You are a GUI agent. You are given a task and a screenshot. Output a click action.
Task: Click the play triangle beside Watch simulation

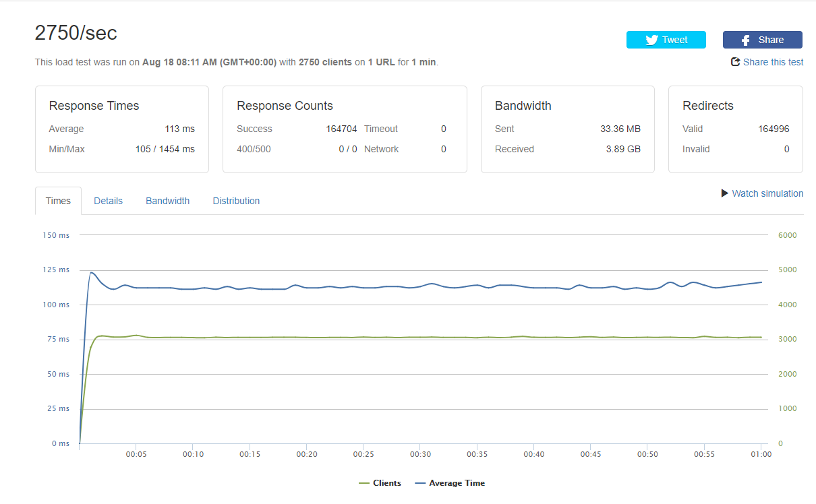[725, 193]
